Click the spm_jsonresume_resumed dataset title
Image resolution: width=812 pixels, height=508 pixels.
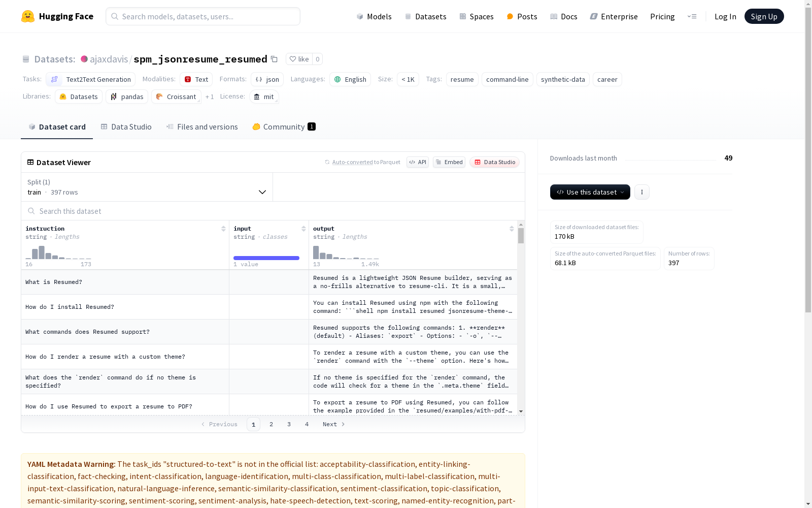tap(200, 59)
